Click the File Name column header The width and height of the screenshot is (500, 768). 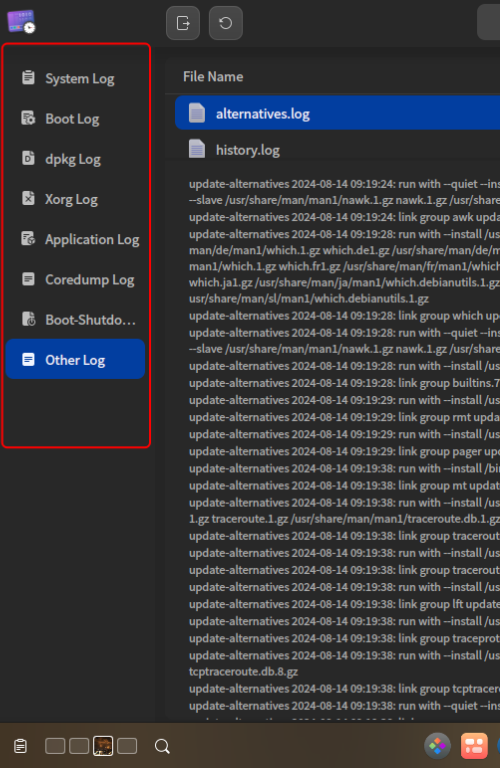point(213,77)
